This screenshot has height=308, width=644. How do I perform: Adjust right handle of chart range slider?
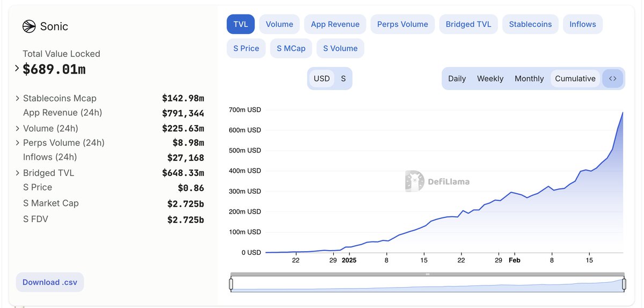click(624, 284)
